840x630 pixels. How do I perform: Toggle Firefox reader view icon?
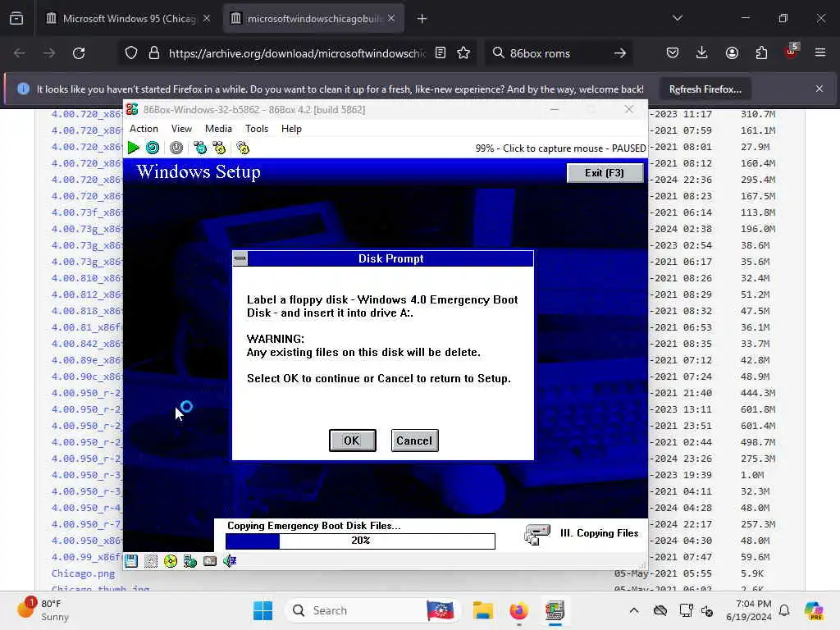point(441,53)
